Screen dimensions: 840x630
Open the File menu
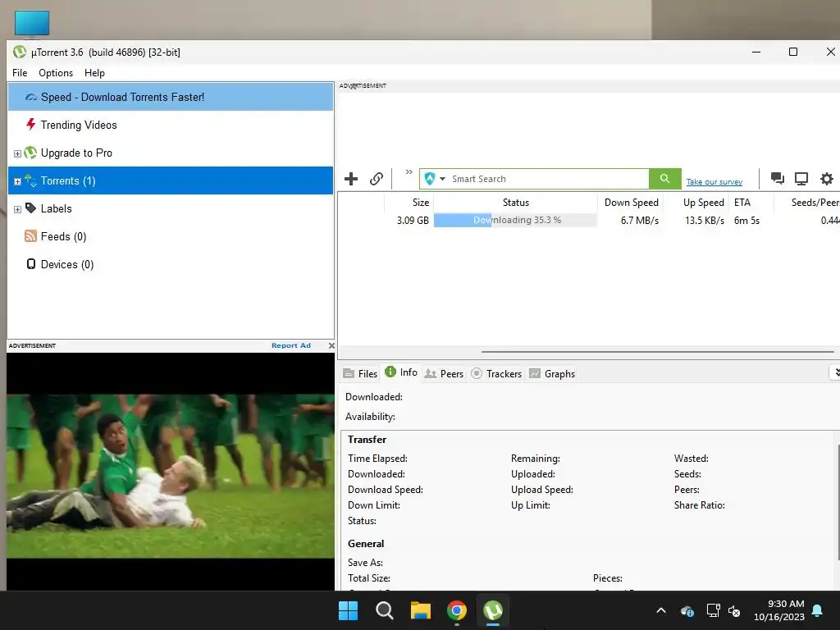click(x=20, y=73)
